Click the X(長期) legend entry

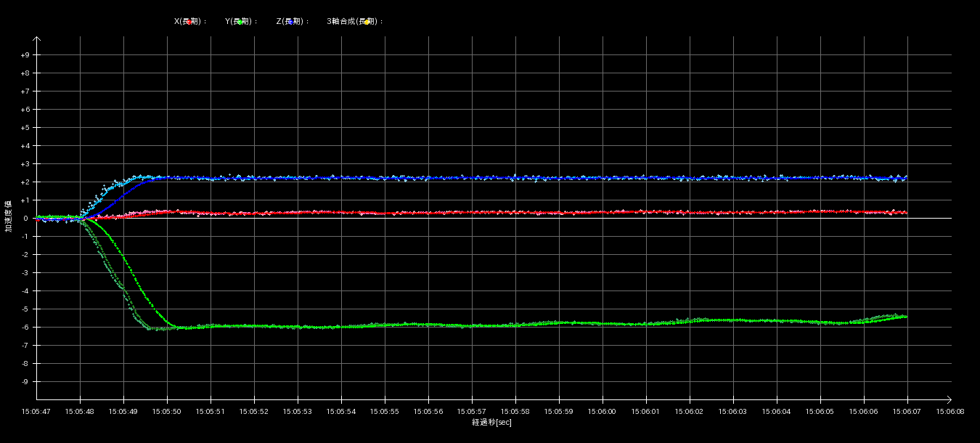pyautogui.click(x=189, y=22)
